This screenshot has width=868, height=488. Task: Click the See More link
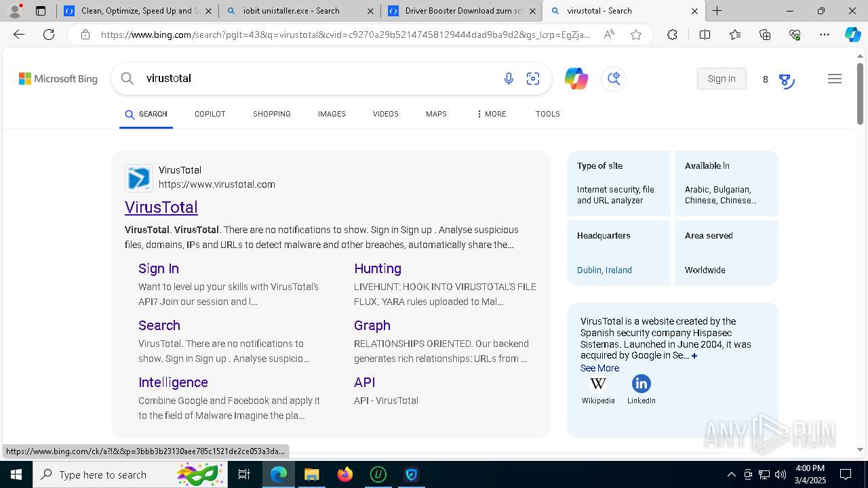(x=599, y=368)
